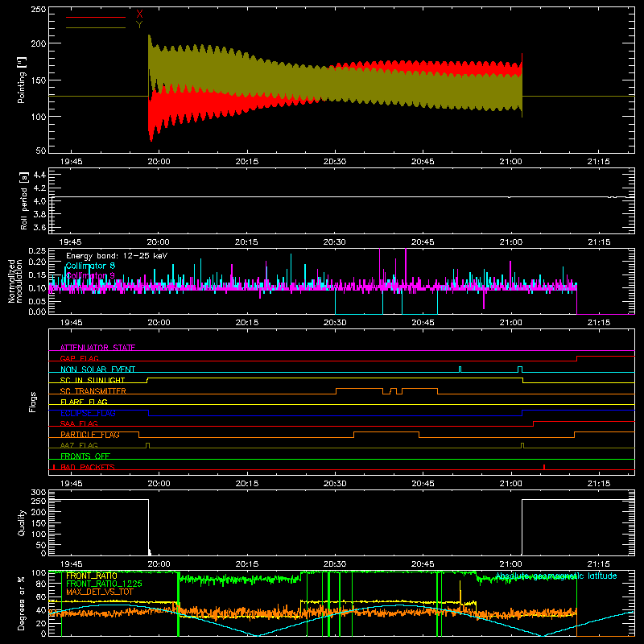Click the 300 tick on Quality axis
Viewport: 644px width, 644px height.
click(x=39, y=493)
